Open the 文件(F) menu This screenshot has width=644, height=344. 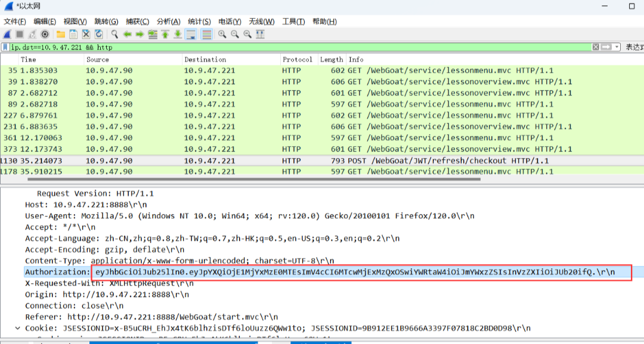[15, 21]
